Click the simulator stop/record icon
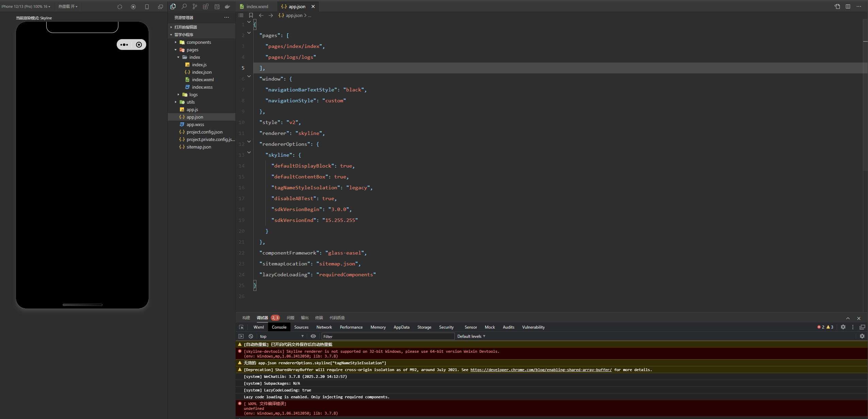 click(133, 7)
